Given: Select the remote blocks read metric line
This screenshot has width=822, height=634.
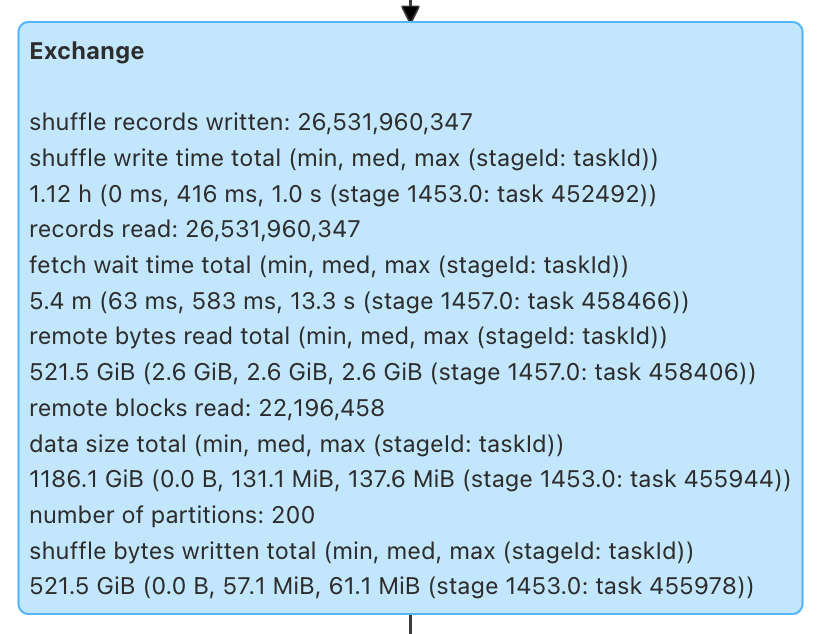Looking at the screenshot, I should pos(206,408).
